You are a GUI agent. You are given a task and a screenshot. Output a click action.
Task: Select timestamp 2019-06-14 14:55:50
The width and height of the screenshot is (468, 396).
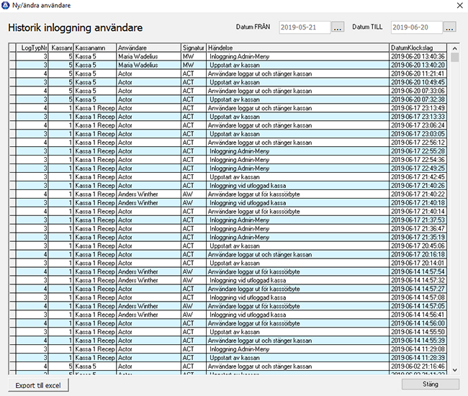click(x=418, y=332)
